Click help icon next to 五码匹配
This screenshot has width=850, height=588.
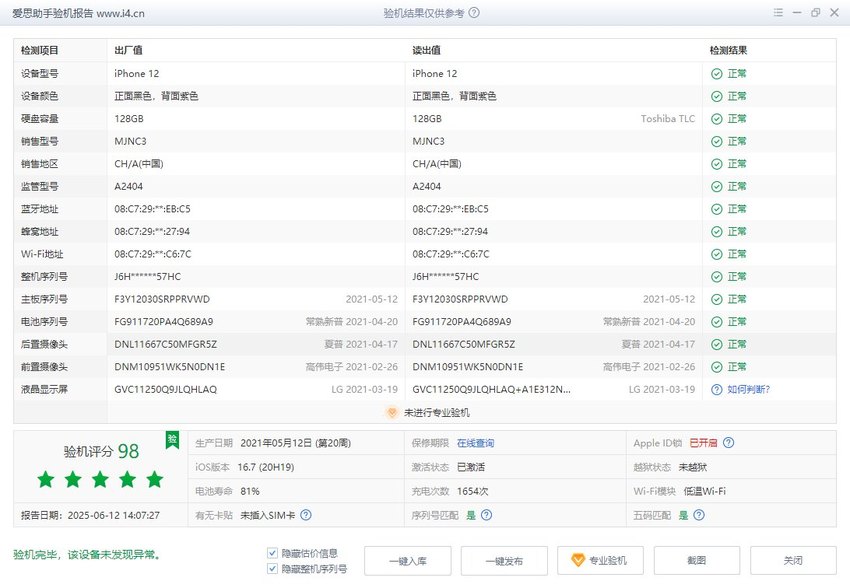click(x=699, y=515)
